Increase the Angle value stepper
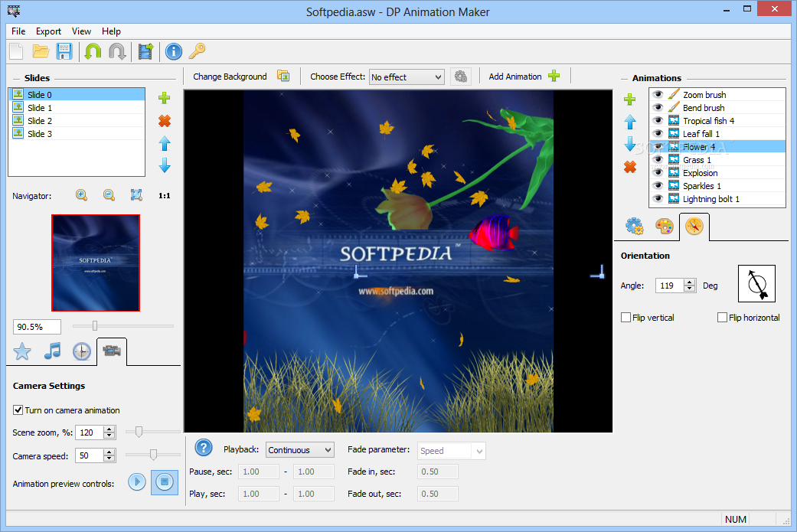Viewport: 797px width, 532px height. tap(690, 282)
